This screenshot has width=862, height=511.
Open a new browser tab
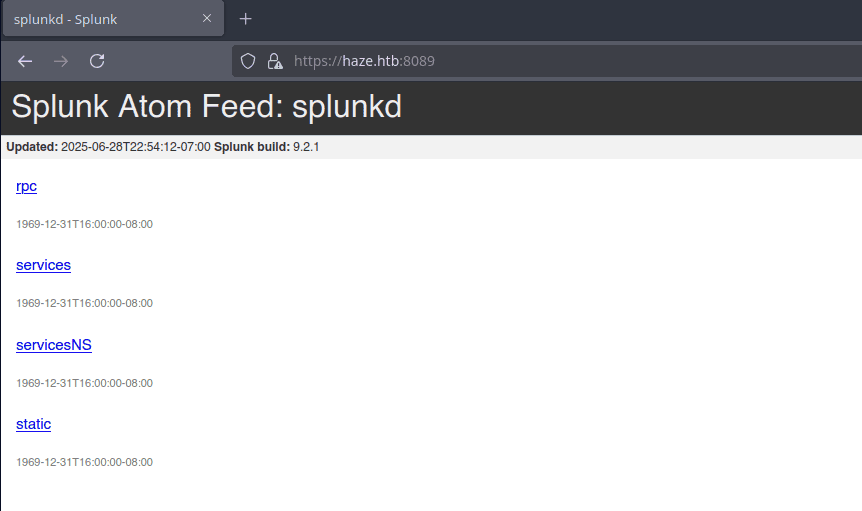click(x=246, y=19)
